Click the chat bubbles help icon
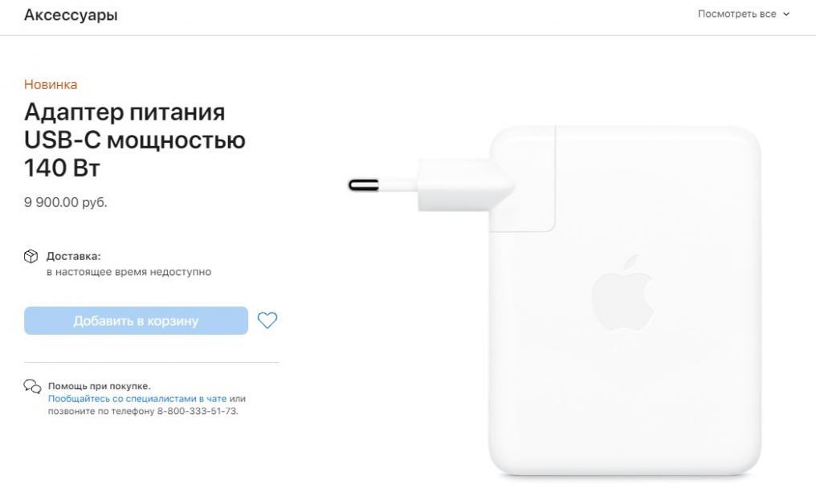The width and height of the screenshot is (816, 504). pos(32,386)
